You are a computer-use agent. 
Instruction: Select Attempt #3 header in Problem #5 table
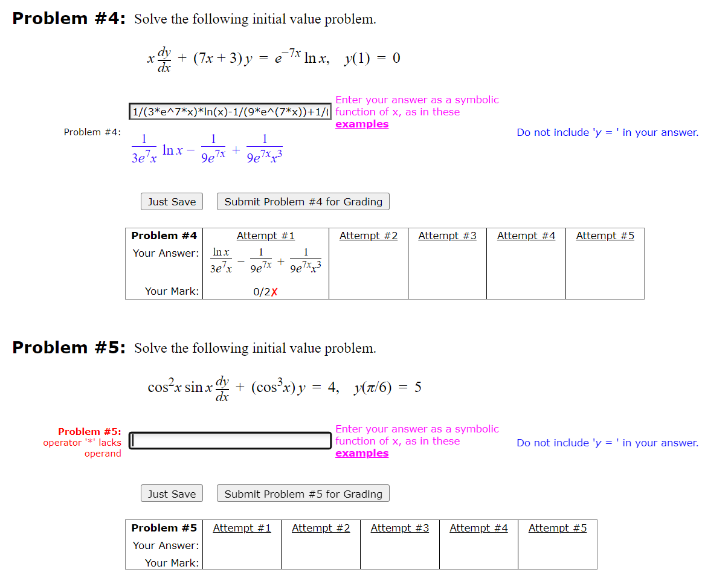point(399,528)
